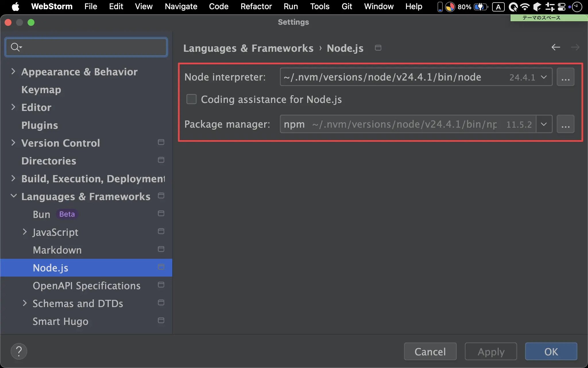Confirm settings with the OK button
The image size is (588, 368).
[551, 351]
